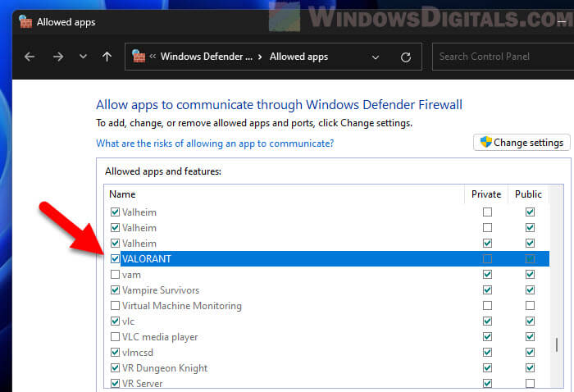Toggle vlmcsd Private checkbox
This screenshot has width=574, height=392.
[487, 352]
